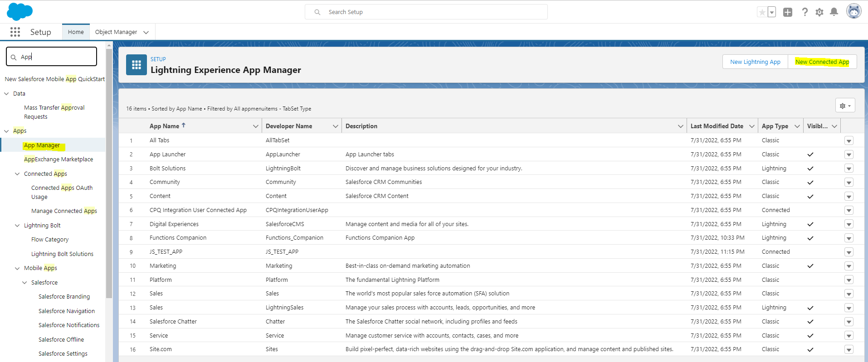Screen dimensions: 868x362
Task: Open Flow Category
Action: 50,239
